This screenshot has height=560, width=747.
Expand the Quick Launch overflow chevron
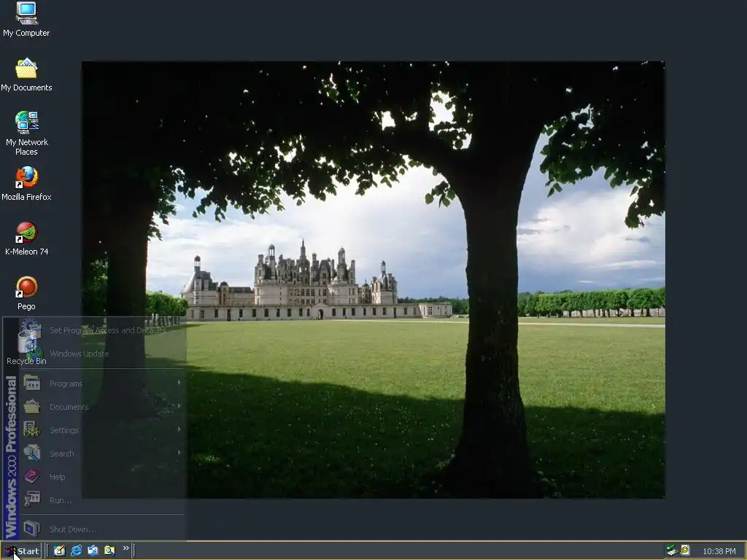pyautogui.click(x=125, y=548)
